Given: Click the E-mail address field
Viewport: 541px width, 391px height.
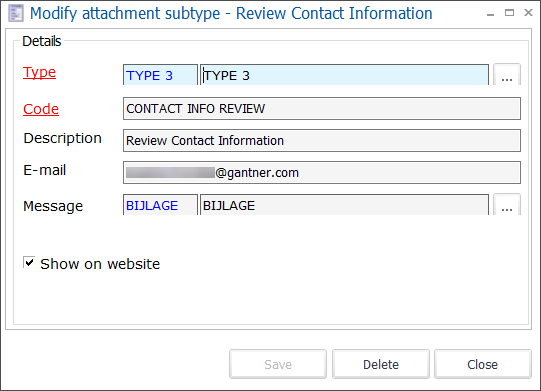Looking at the screenshot, I should coord(322,172).
